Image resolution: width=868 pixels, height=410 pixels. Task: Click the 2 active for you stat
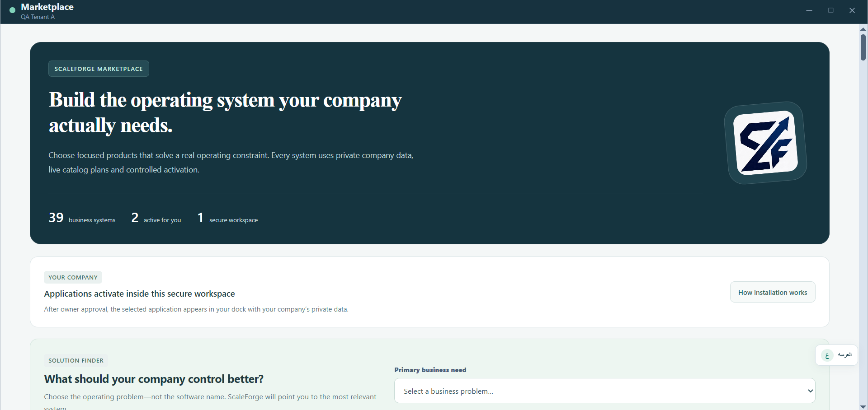pos(156,218)
